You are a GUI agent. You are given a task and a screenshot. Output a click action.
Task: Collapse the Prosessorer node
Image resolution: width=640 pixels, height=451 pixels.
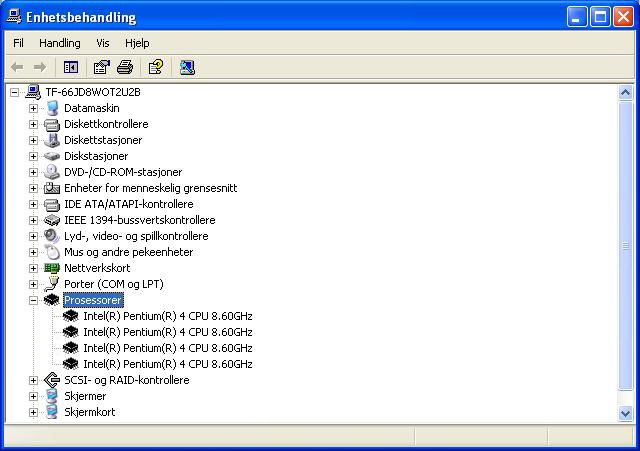coord(33,300)
